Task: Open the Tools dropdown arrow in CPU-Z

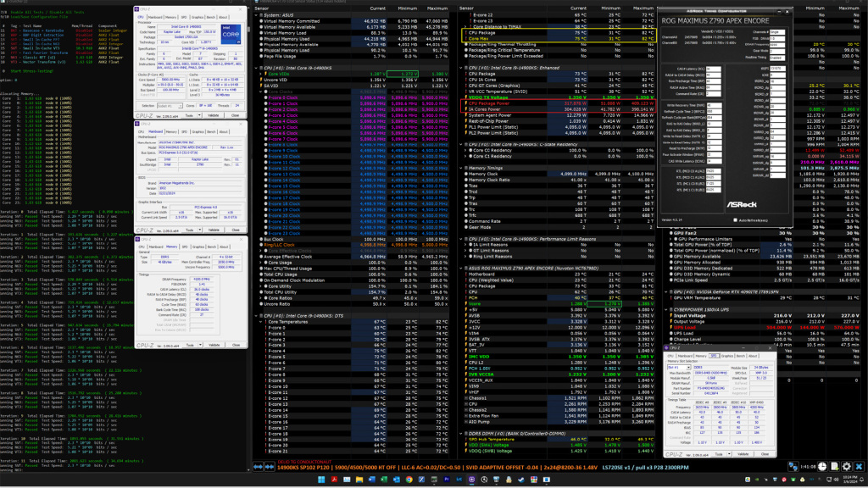Action: [198, 115]
